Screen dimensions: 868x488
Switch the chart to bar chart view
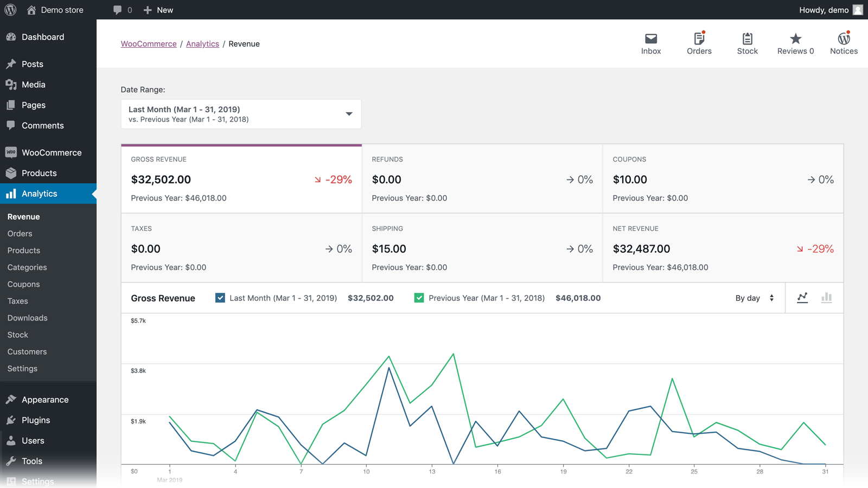point(826,298)
